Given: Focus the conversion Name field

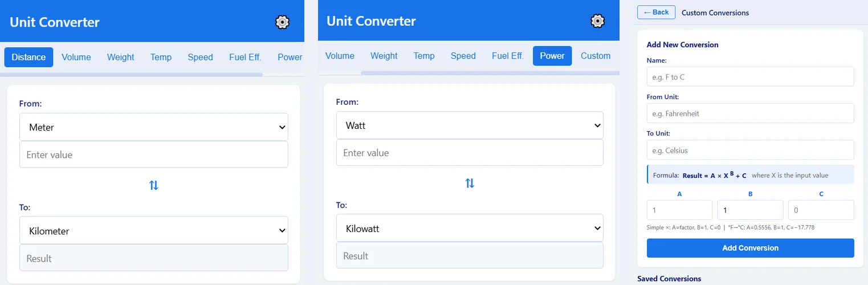Looking at the screenshot, I should 750,77.
